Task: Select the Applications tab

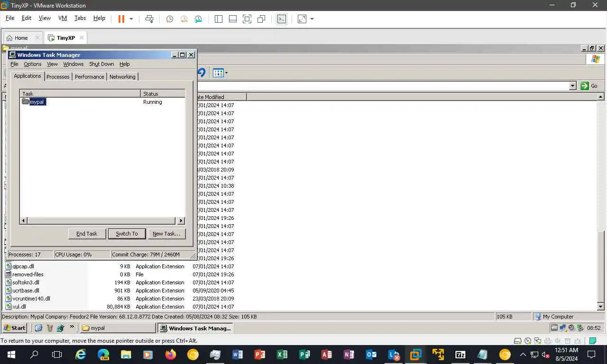Action: [x=28, y=76]
